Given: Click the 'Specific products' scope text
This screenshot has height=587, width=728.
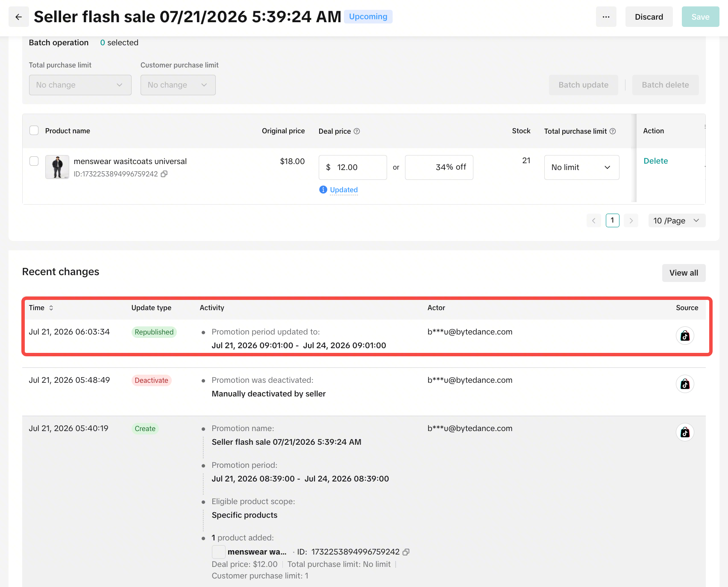Looking at the screenshot, I should 244,515.
